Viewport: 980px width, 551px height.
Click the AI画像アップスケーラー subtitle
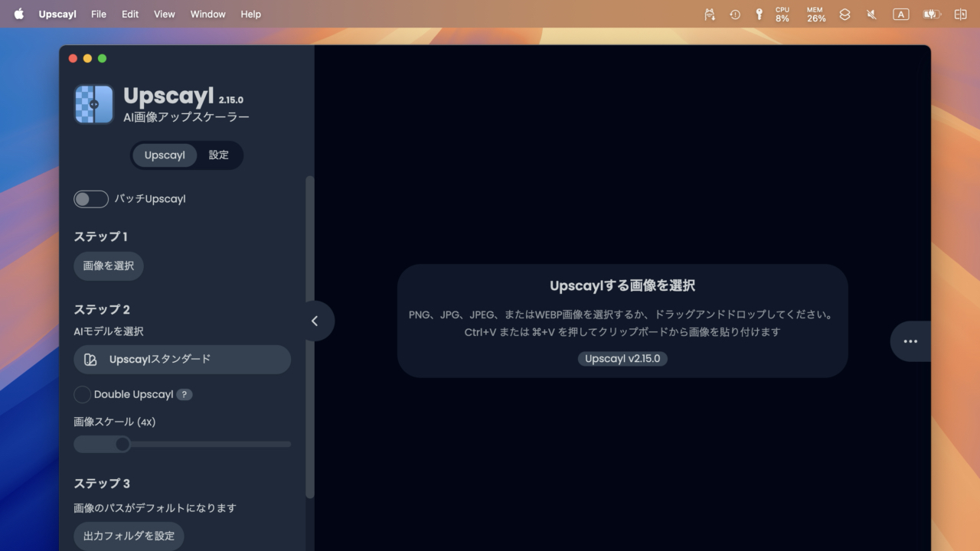pyautogui.click(x=186, y=117)
